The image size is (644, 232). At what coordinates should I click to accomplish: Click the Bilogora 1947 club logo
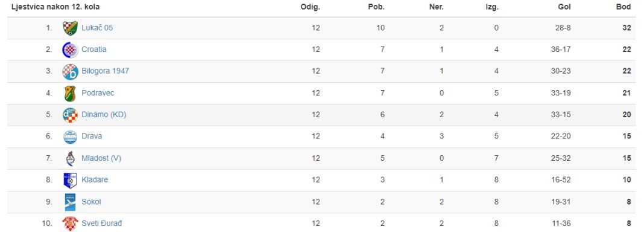[70, 71]
